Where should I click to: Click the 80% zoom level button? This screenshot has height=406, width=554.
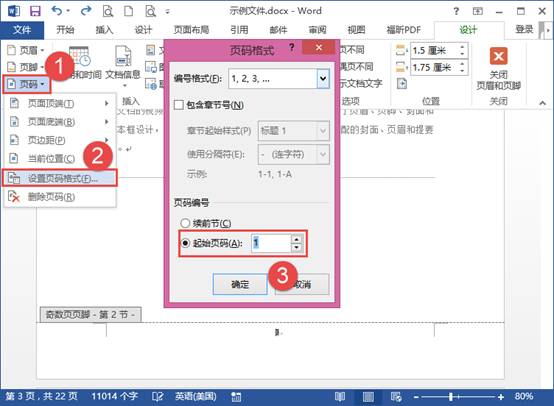click(x=524, y=396)
